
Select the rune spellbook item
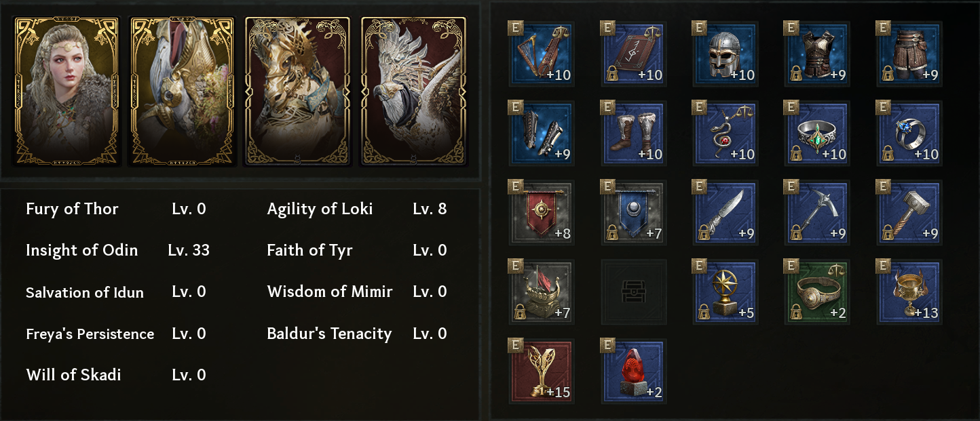pyautogui.click(x=633, y=54)
